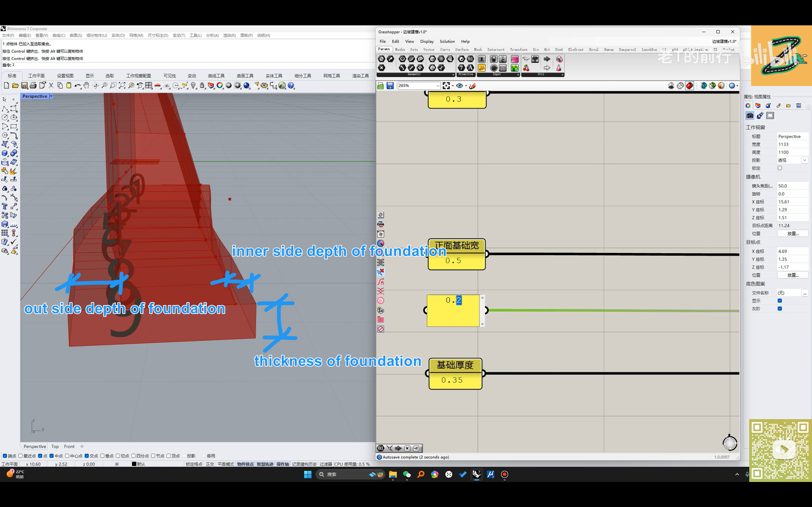The image size is (812, 507).
Task: Open the help question mark icon
Action: point(291,86)
